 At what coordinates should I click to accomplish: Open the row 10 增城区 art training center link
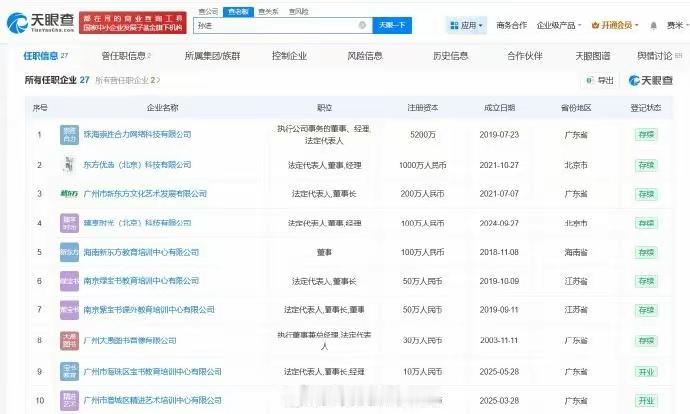coord(153,400)
